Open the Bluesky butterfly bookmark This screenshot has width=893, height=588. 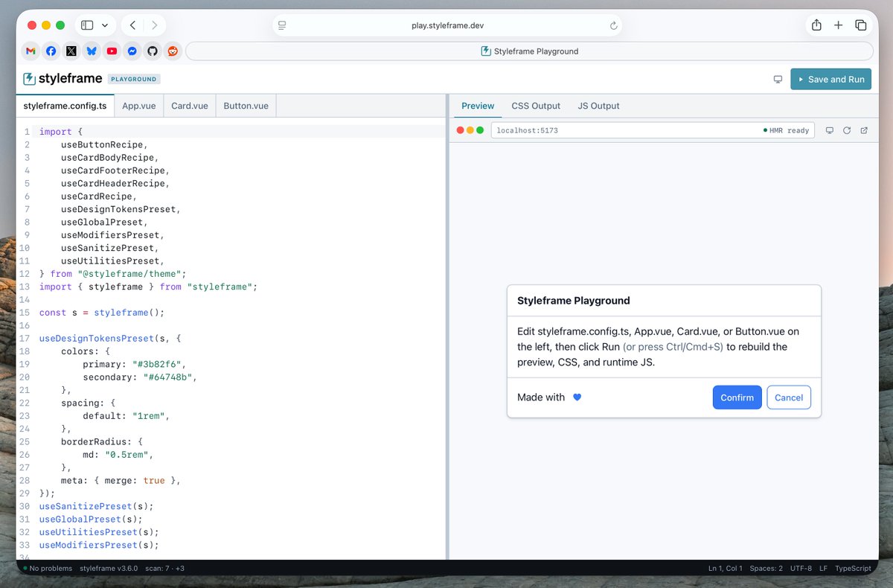click(x=92, y=51)
